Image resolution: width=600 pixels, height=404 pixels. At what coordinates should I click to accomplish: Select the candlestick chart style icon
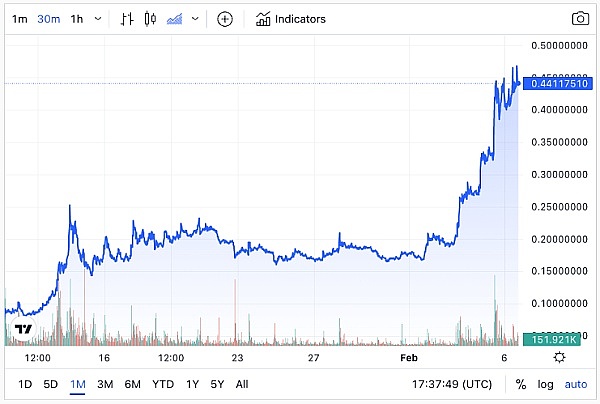point(150,19)
